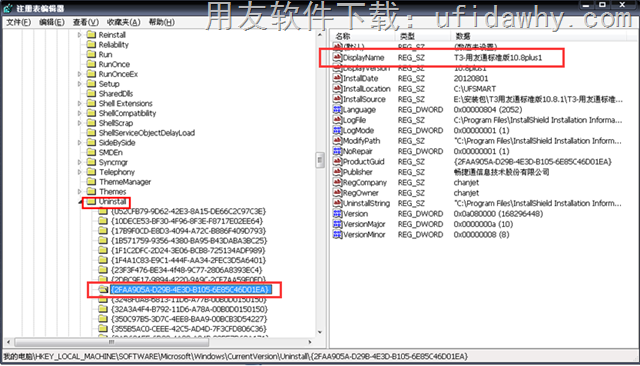This screenshot has height=366, width=640.
Task: Select the {2FAA905A-D29B-4E3D-B105-6E85C46D01EA} key
Action: 190,289
